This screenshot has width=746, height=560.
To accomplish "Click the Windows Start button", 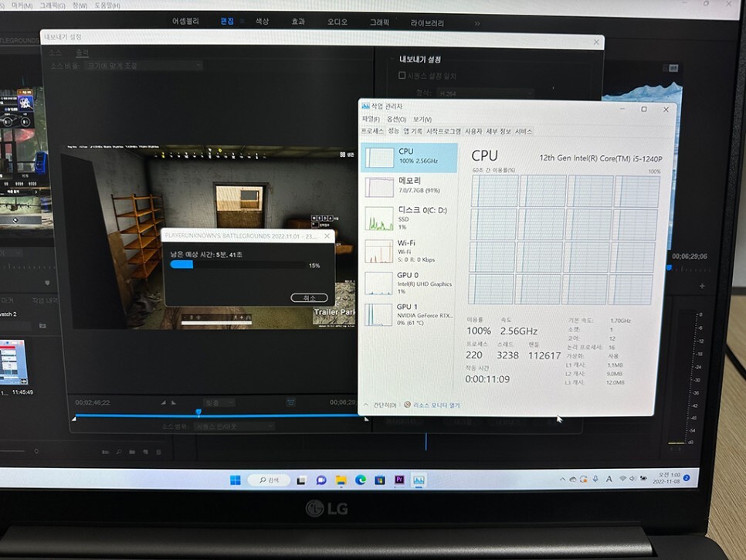I will (235, 480).
